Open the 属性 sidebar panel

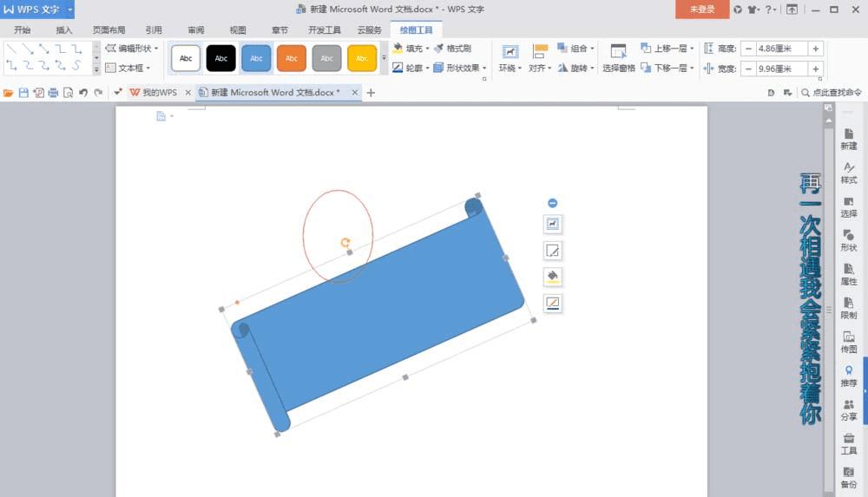849,274
